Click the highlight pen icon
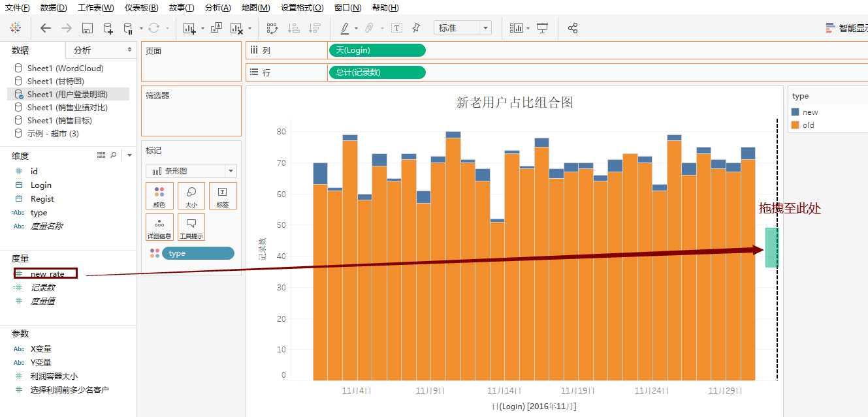 click(x=346, y=28)
